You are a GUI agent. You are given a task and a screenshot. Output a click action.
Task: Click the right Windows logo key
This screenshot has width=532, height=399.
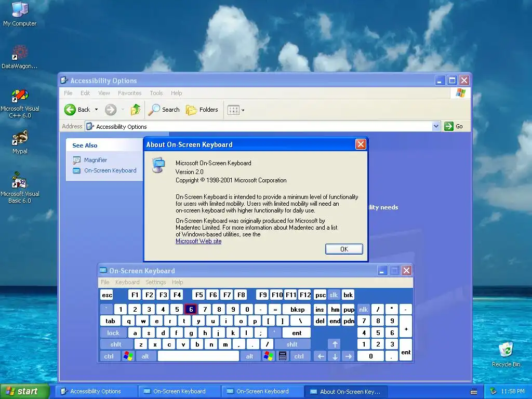coord(268,356)
